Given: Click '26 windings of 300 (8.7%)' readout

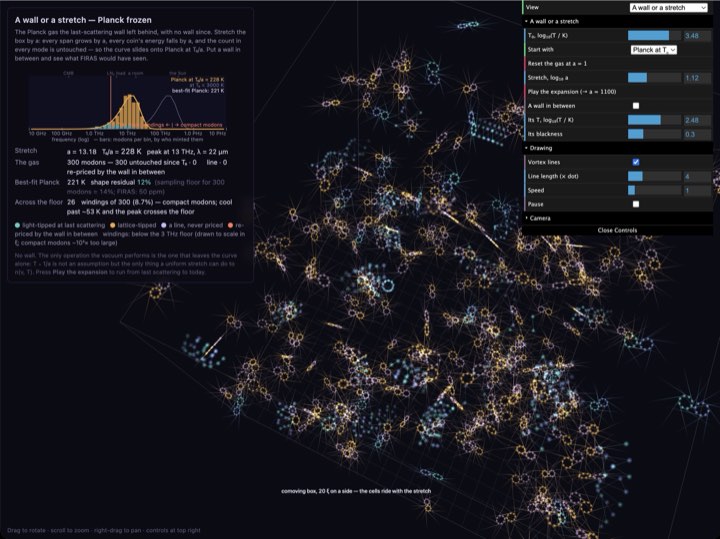Looking at the screenshot, I should tap(112, 202).
